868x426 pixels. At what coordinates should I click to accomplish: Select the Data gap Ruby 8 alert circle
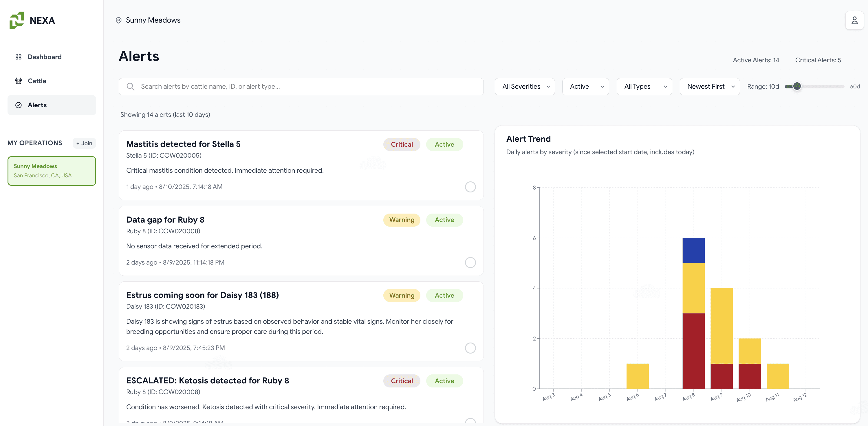470,263
